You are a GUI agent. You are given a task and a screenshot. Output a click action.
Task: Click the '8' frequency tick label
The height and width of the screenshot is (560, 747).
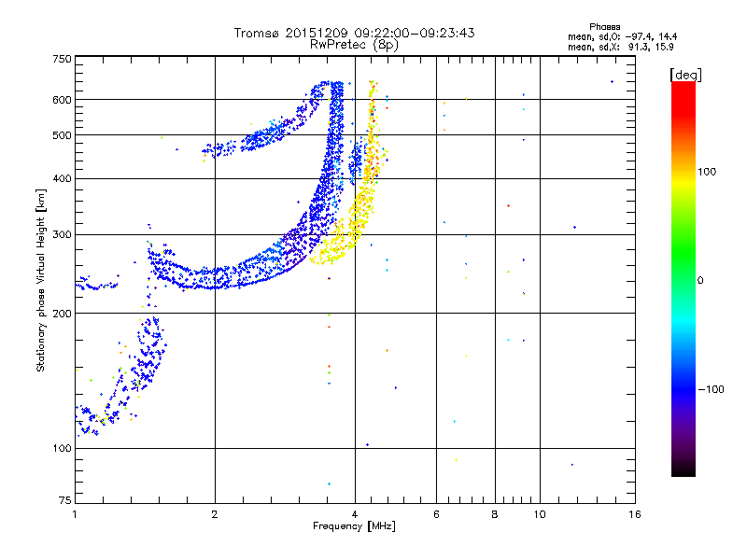[495, 514]
